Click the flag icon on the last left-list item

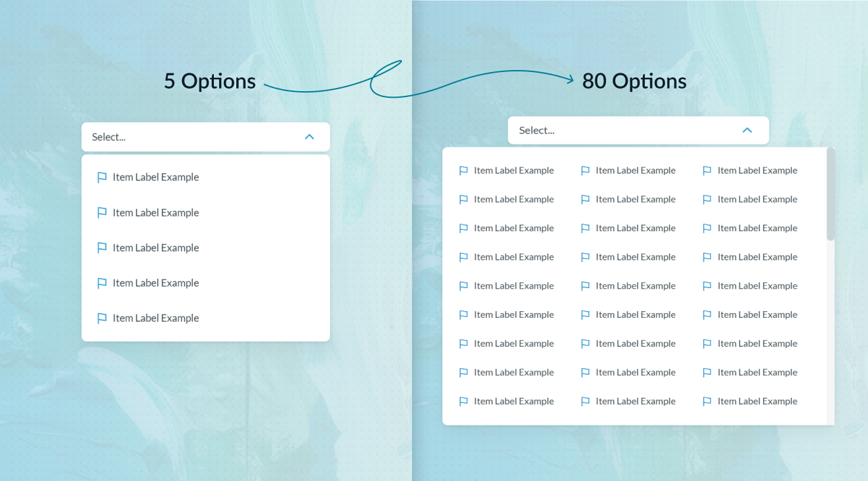102,318
